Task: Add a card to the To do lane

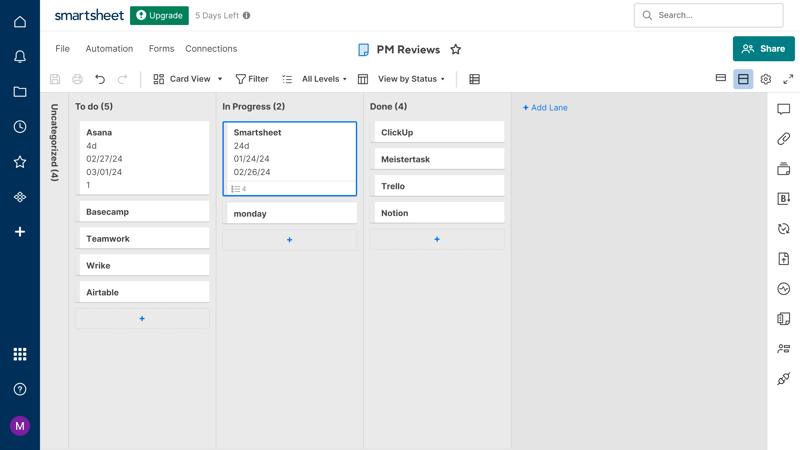Action: click(x=142, y=318)
